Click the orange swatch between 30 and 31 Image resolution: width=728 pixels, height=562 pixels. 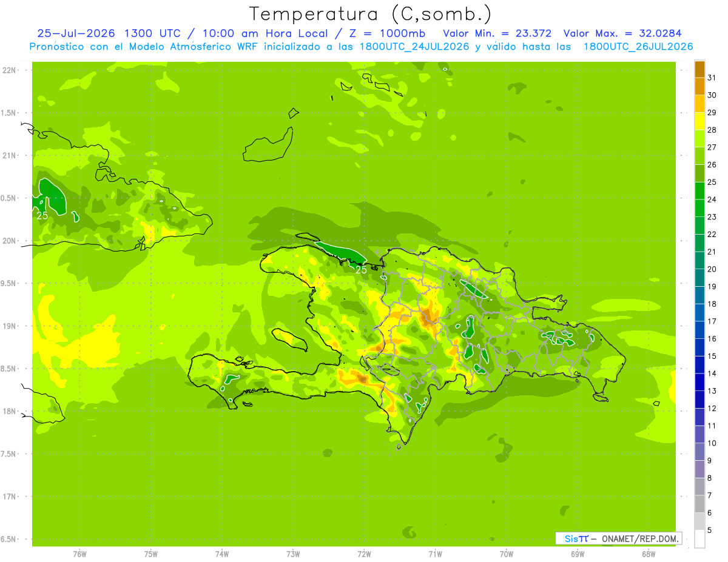[699, 86]
